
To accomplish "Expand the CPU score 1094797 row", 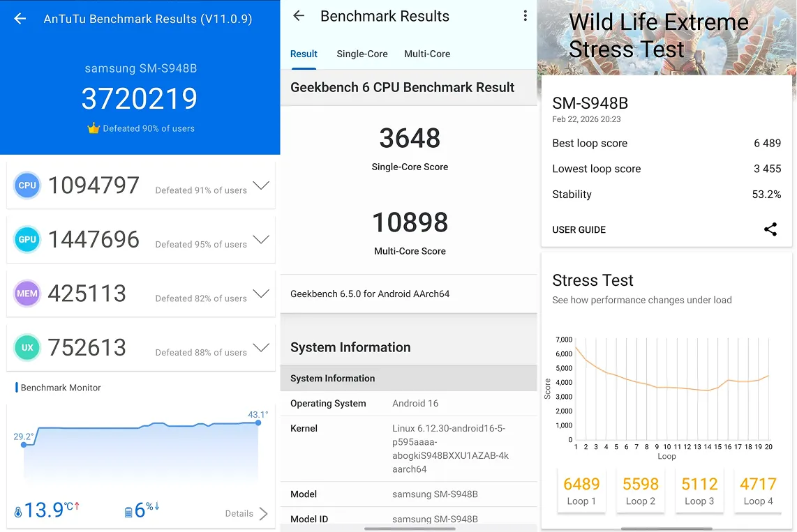I will pos(261,185).
